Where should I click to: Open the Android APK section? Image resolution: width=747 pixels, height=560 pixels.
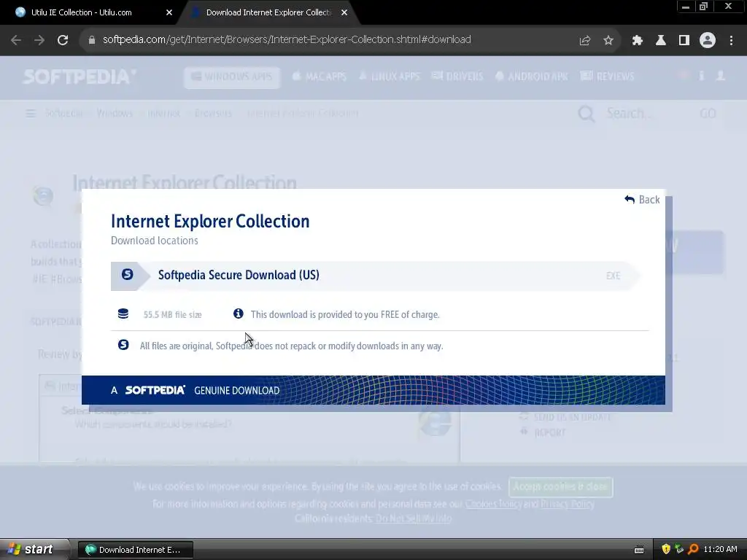(x=532, y=77)
